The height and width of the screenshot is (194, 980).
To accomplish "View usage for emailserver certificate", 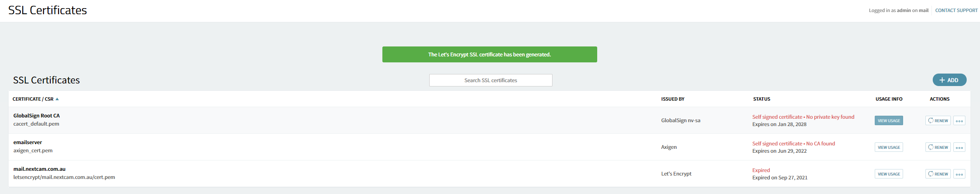I will 888,148.
